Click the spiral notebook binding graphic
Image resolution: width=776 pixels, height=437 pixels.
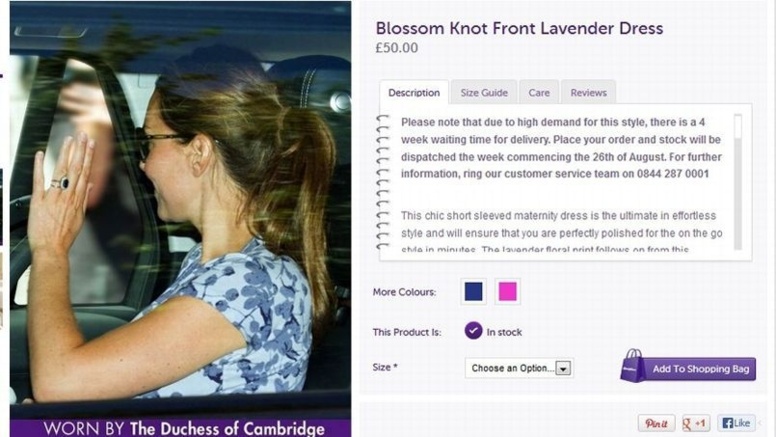click(x=383, y=182)
